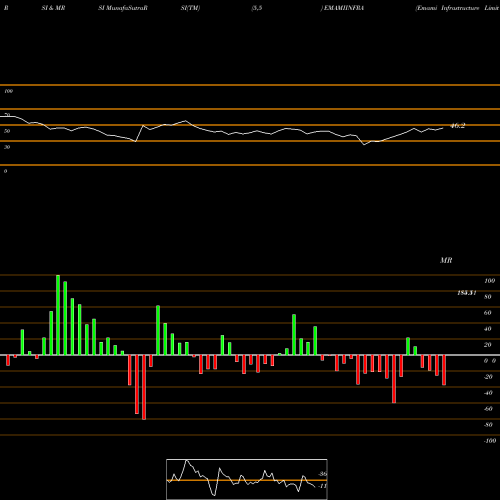Screen dimensions: 500x500
Task: Click the RSI axis label 50
Action: 7,131
